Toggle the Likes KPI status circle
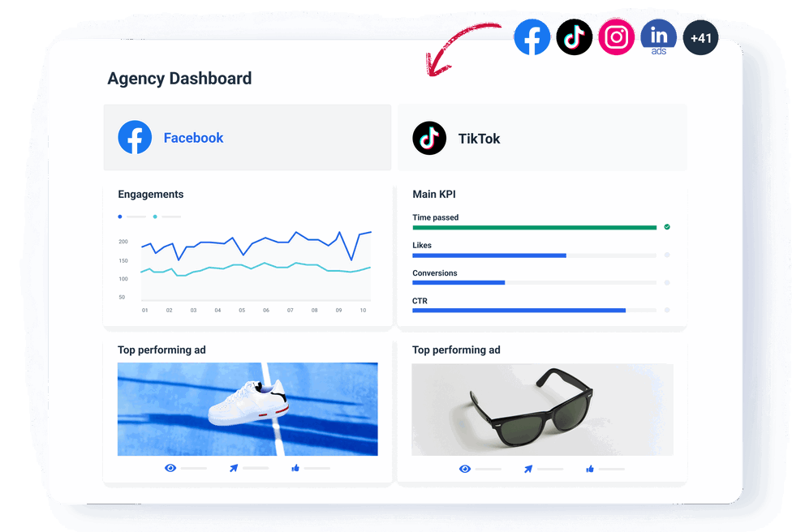805x532 pixels. point(667,255)
